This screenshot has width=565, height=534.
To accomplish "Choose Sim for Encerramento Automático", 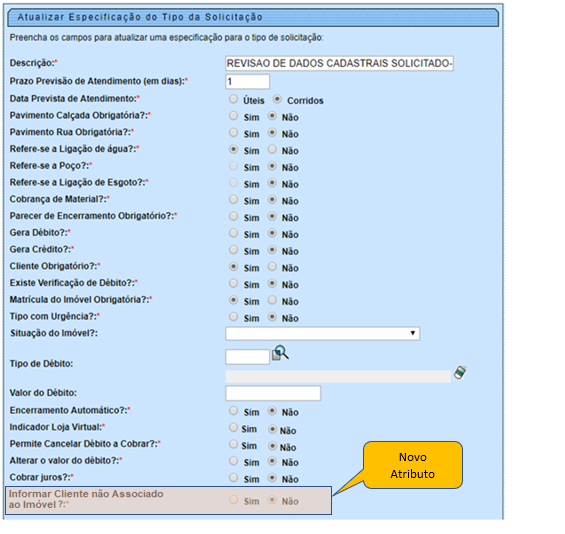I will click(x=233, y=410).
